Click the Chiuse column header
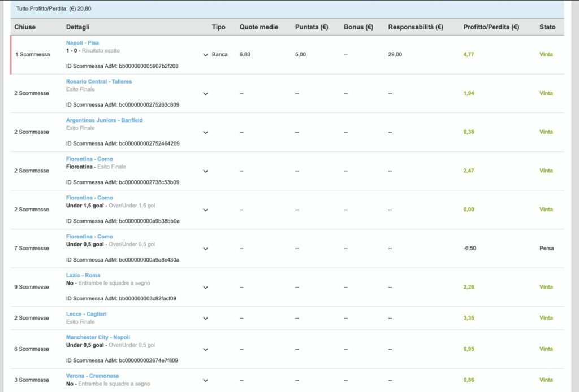579x392 pixels. point(25,27)
